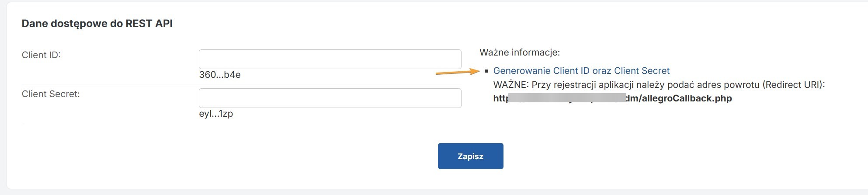Click the blurred part of the redirect URL
The width and height of the screenshot is (868, 195).
tap(568, 98)
